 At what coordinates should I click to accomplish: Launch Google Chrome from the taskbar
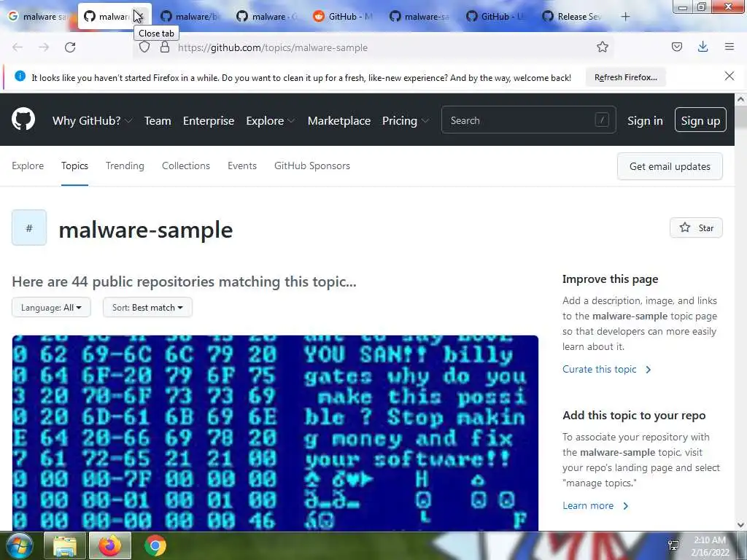coord(155,545)
